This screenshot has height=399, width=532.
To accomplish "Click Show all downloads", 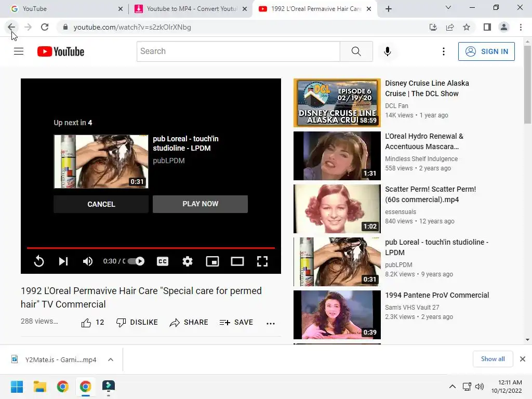I will pos(493,359).
